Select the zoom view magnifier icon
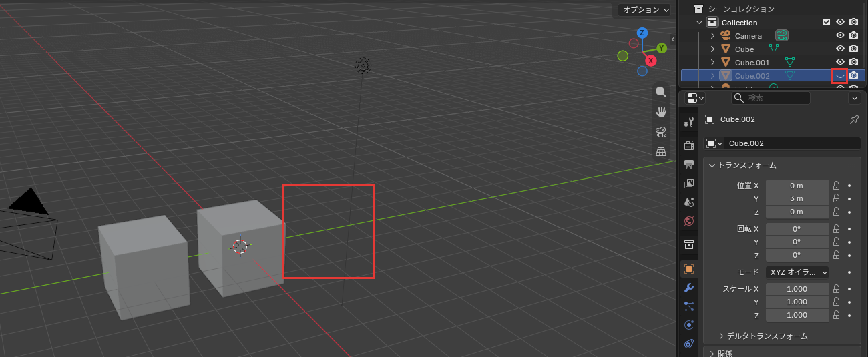 [661, 92]
